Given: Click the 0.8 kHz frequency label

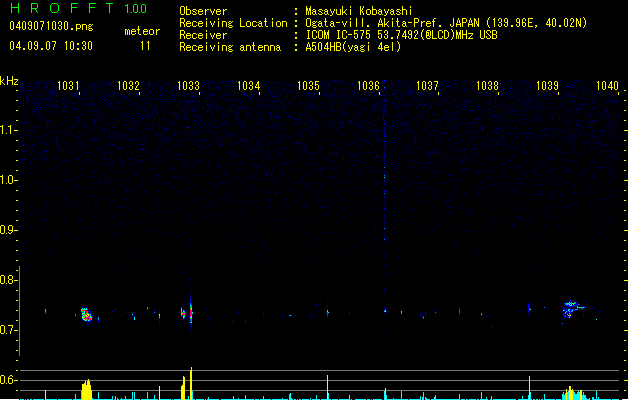Looking at the screenshot, I should pos(8,280).
